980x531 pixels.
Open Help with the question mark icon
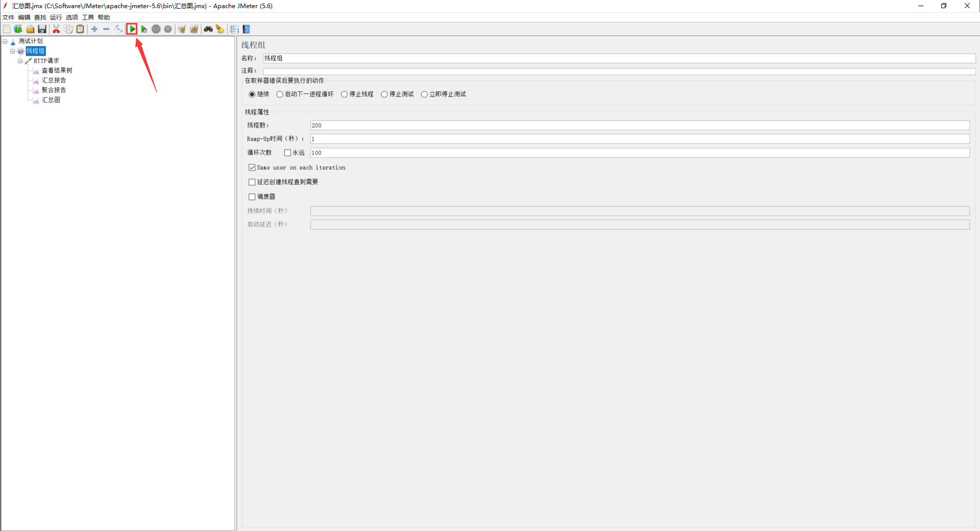click(247, 29)
